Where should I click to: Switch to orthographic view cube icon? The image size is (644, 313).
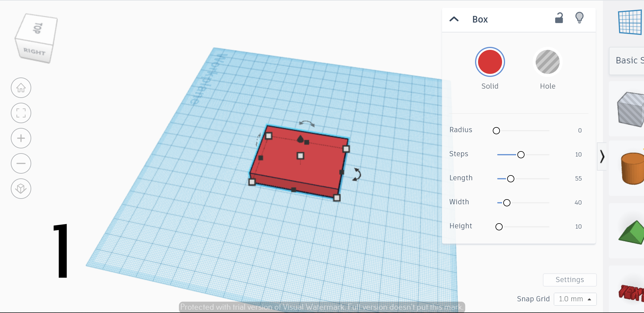point(21,189)
